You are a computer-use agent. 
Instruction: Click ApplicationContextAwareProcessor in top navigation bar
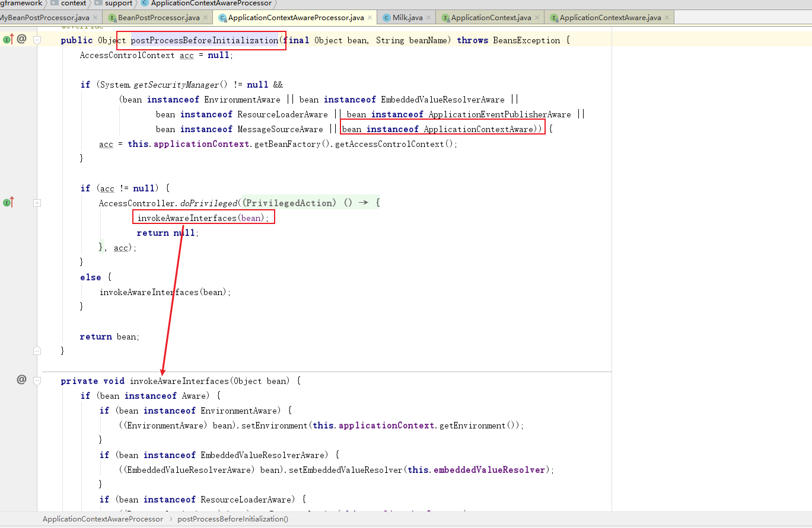[211, 3]
